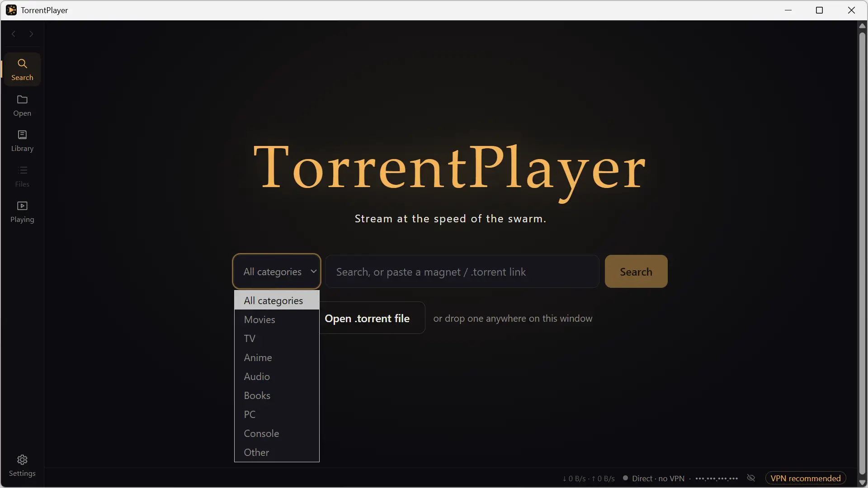Click the masked IP address dots
This screenshot has height=488, width=868.
coord(717,479)
